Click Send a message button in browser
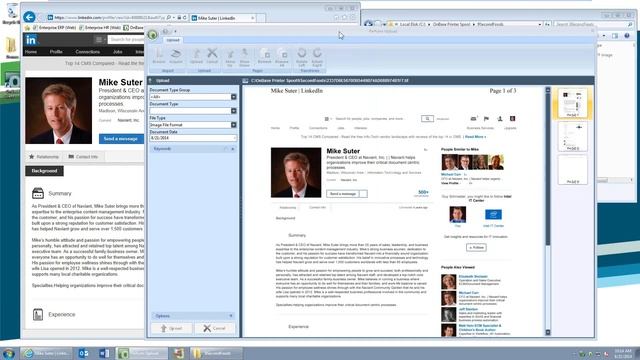The height and width of the screenshot is (360, 640). [121, 139]
